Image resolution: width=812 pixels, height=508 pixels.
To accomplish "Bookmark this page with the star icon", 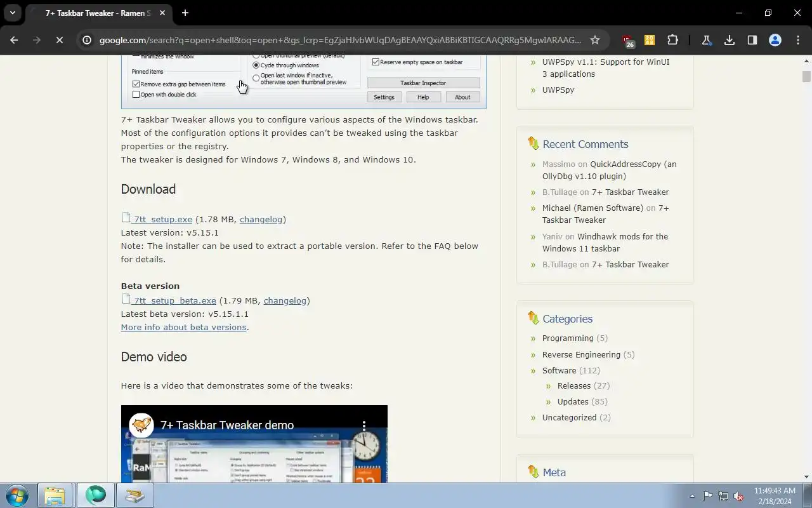I will click(594, 40).
